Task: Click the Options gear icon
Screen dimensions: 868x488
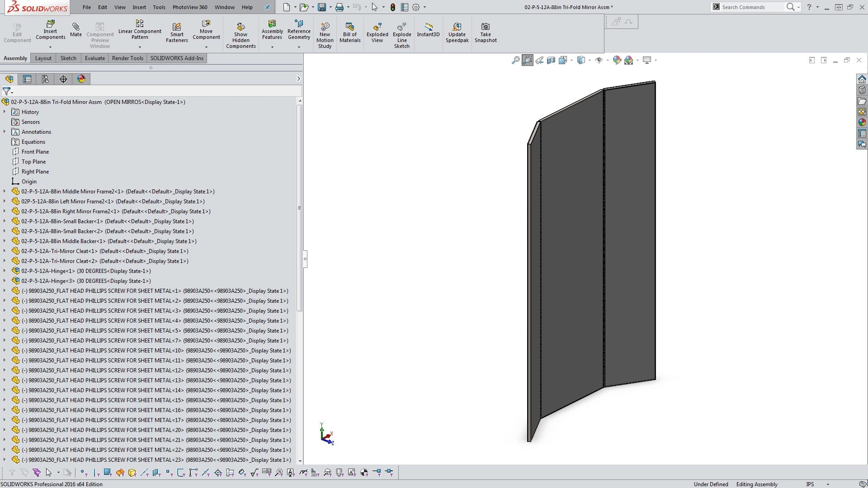Action: (416, 7)
